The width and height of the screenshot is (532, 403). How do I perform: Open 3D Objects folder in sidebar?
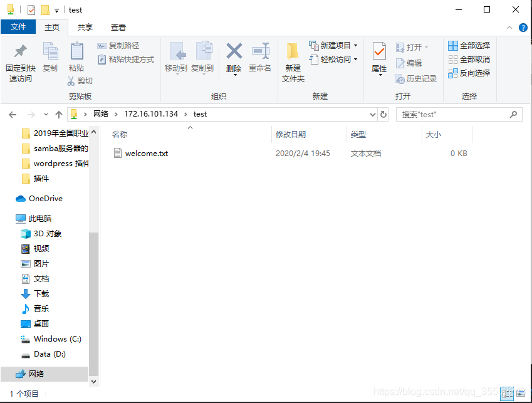[41, 233]
